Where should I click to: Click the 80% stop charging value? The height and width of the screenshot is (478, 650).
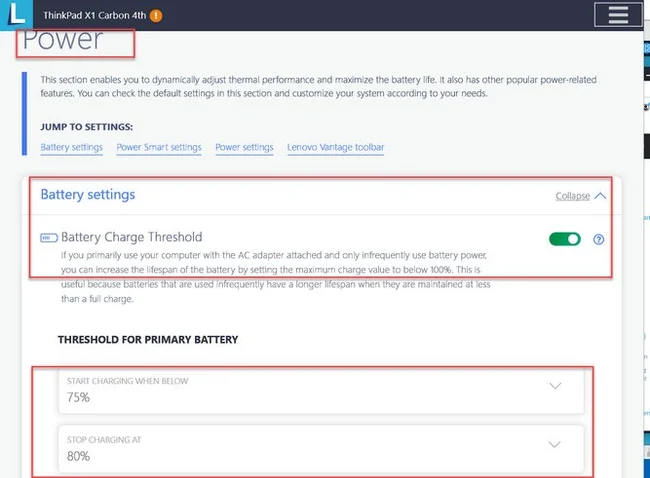click(x=78, y=456)
